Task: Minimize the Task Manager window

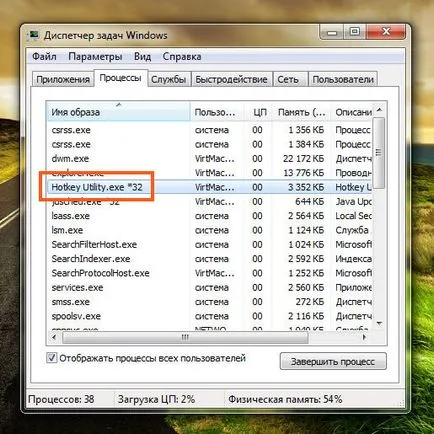Action: 332,32
